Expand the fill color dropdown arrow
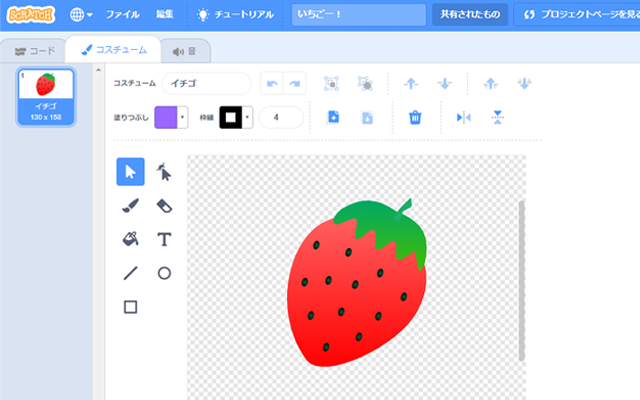This screenshot has width=640, height=400. (x=182, y=118)
